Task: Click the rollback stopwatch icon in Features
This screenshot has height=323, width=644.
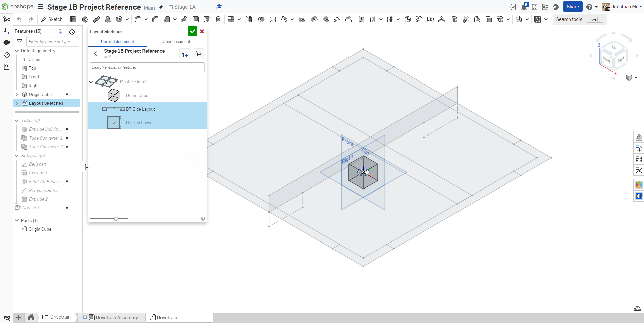Action: point(72,32)
